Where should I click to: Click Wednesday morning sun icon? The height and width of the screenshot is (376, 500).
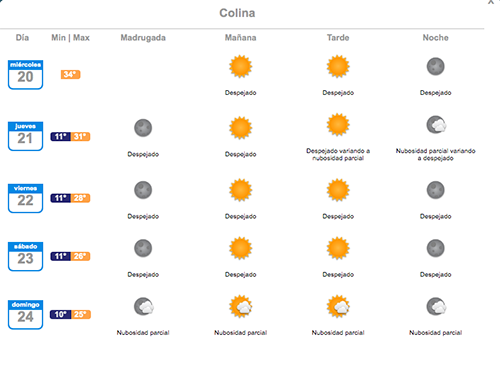tap(240, 66)
